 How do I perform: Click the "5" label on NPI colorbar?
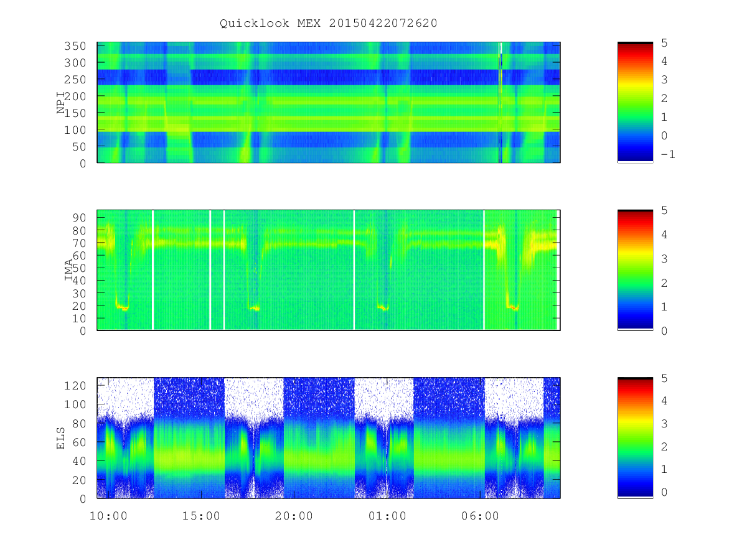coord(664,42)
